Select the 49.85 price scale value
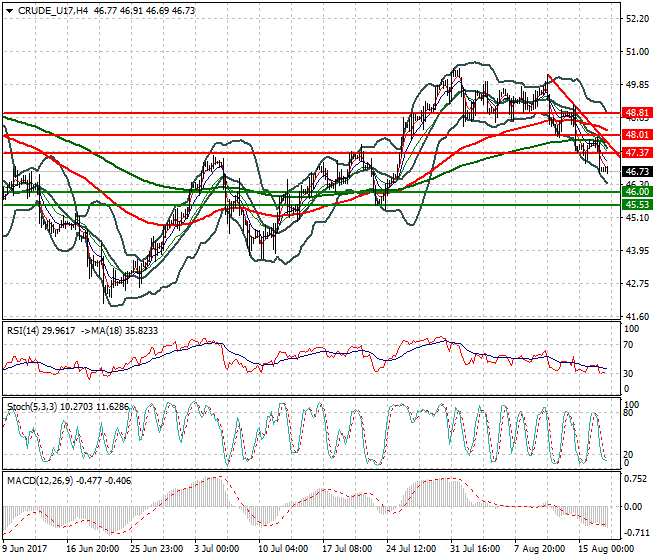 coord(637,85)
